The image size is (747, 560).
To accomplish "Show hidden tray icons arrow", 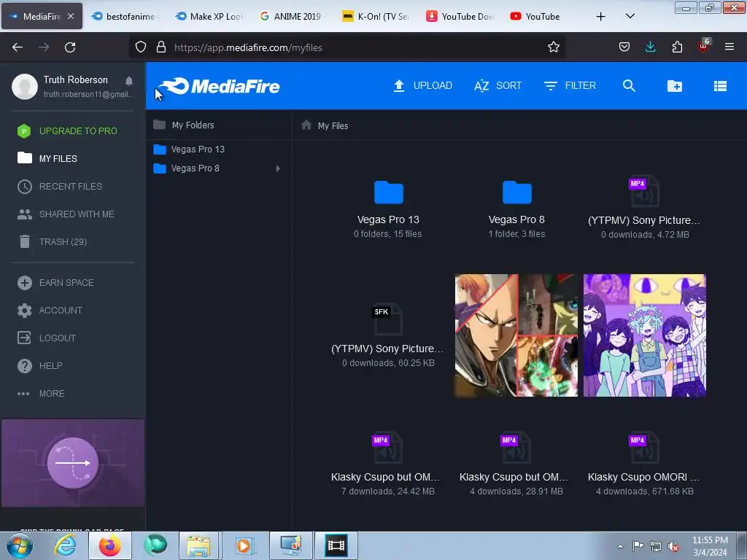I will coord(620,546).
